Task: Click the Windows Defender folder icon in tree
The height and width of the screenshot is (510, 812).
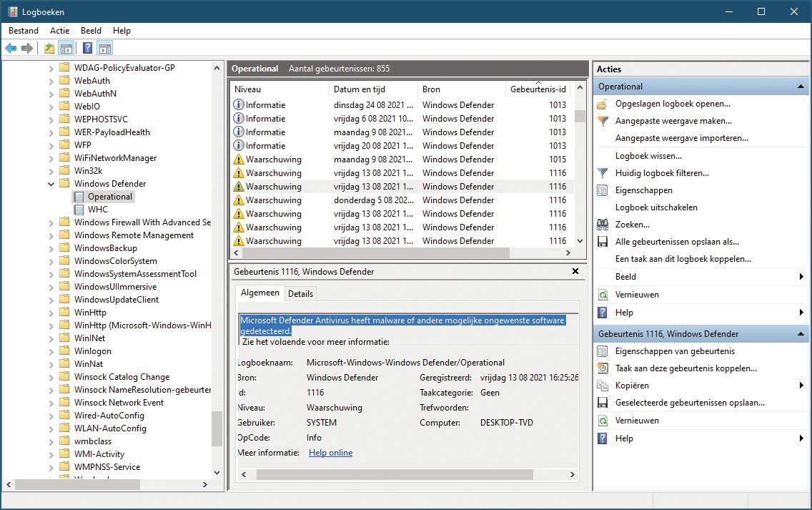Action: pos(64,184)
